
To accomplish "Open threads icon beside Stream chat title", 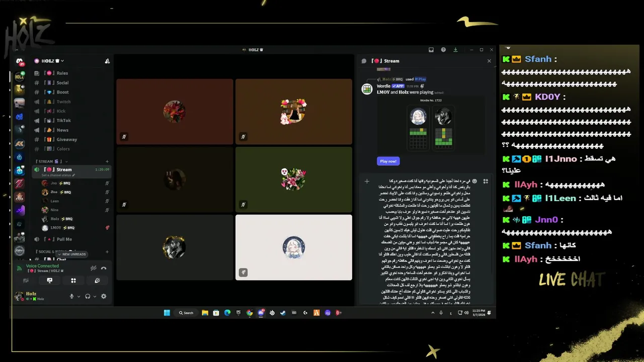I will click(x=364, y=61).
